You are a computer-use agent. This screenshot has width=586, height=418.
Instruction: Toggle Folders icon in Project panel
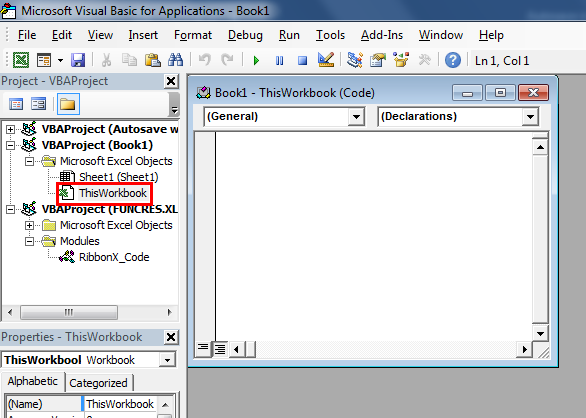pyautogui.click(x=68, y=104)
